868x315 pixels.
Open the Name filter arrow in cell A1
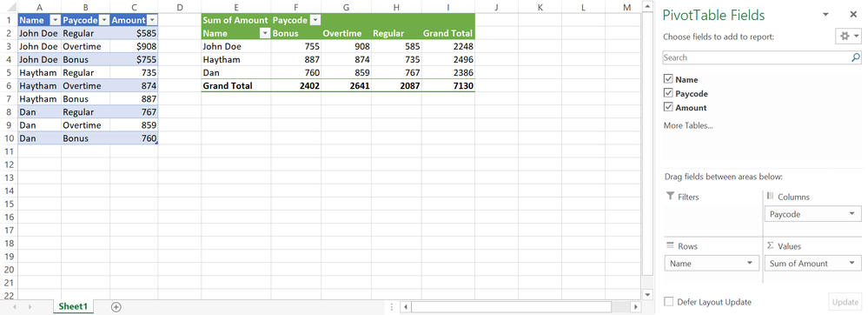(x=55, y=20)
